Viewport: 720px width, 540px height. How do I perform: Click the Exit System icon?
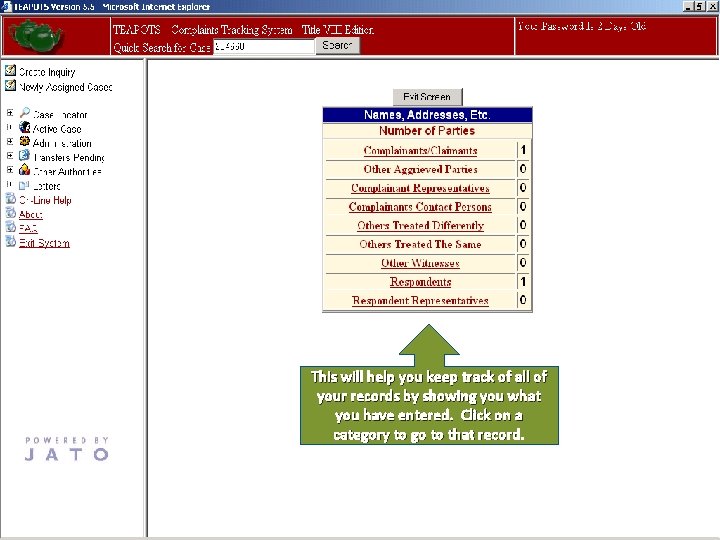[11, 242]
